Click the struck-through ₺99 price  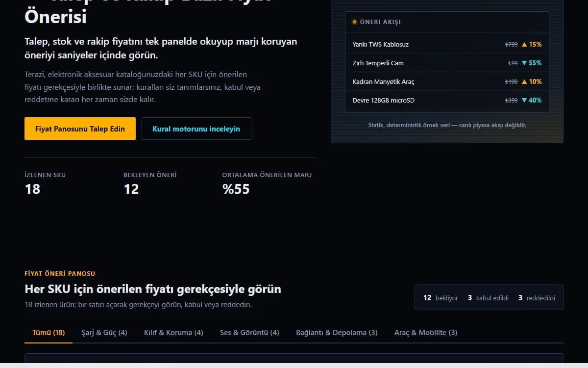pos(513,63)
